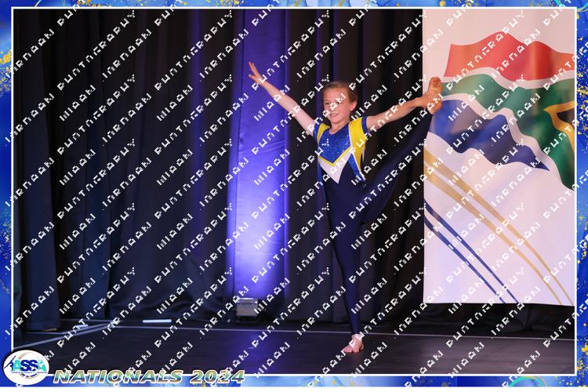588x392 pixels.
Task: Click the gymnast's head
Action: pos(338,100)
